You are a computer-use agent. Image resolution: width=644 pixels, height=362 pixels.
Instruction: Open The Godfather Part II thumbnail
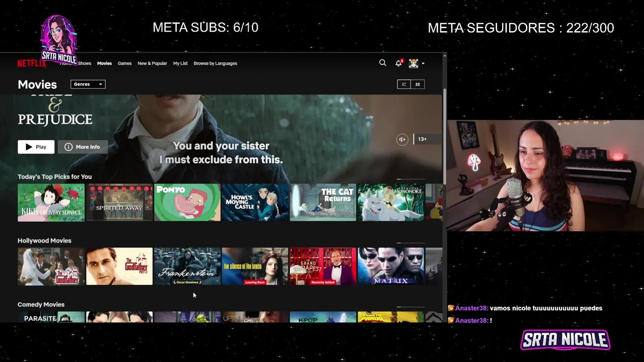(119, 266)
